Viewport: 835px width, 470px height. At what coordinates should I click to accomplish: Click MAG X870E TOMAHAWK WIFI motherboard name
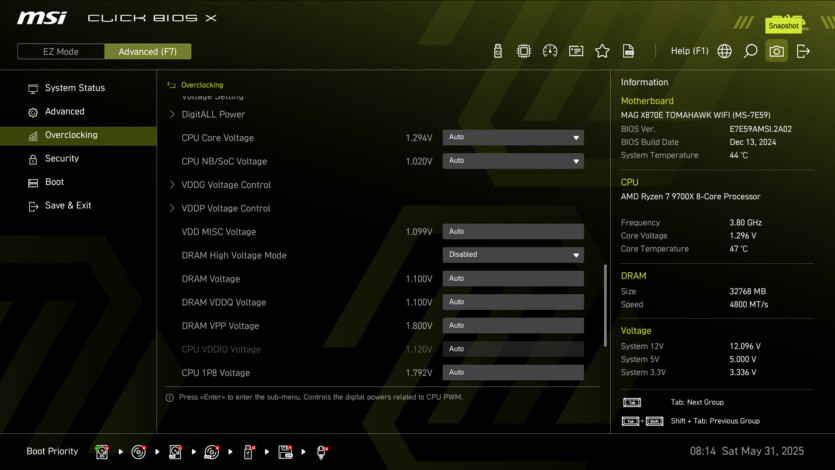click(x=695, y=115)
